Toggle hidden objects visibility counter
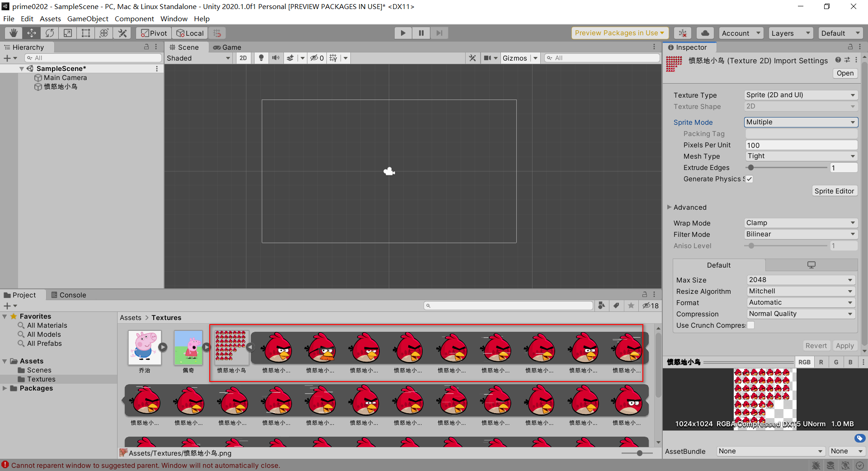 [316, 58]
